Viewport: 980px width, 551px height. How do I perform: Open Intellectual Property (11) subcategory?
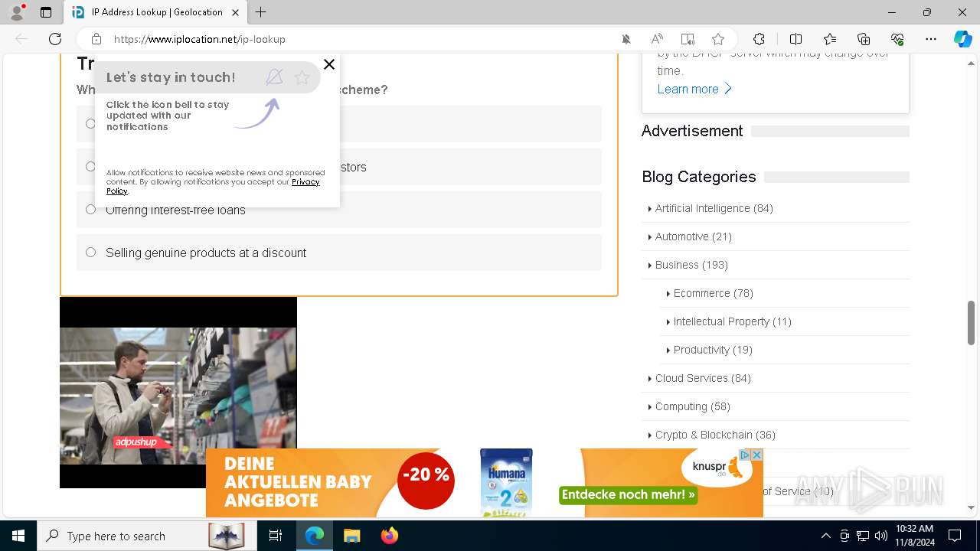pos(733,321)
